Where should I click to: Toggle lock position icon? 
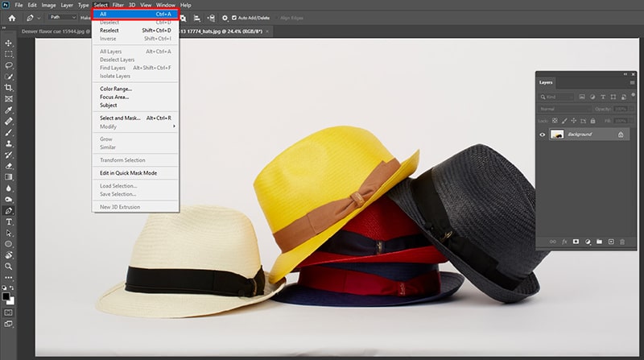tap(574, 121)
